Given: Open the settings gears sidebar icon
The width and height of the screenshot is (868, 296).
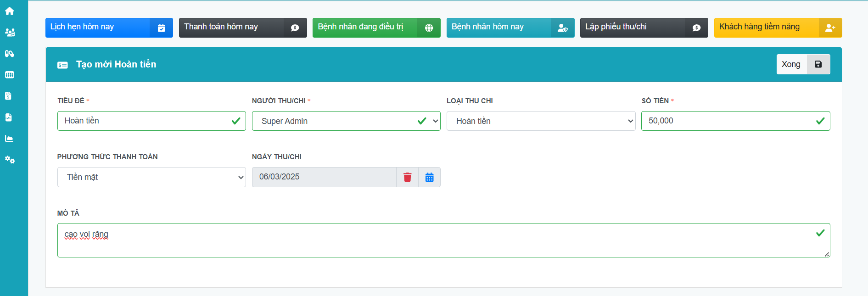Looking at the screenshot, I should pyautogui.click(x=10, y=160).
